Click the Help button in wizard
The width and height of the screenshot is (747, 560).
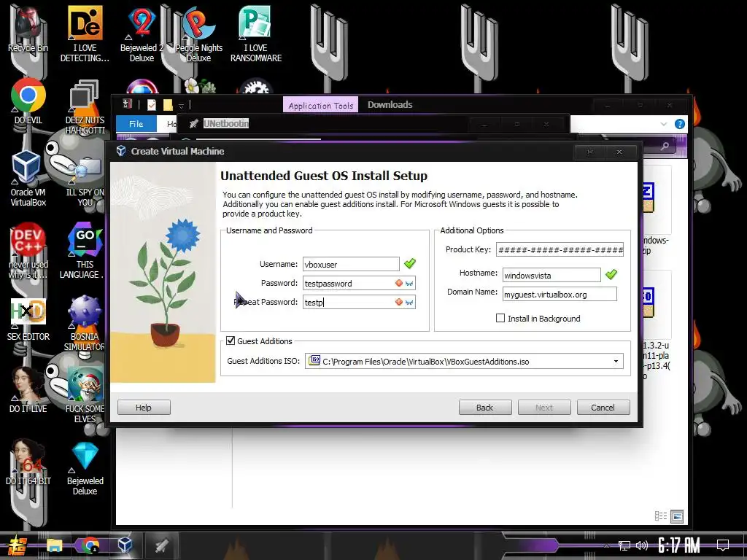(x=144, y=408)
